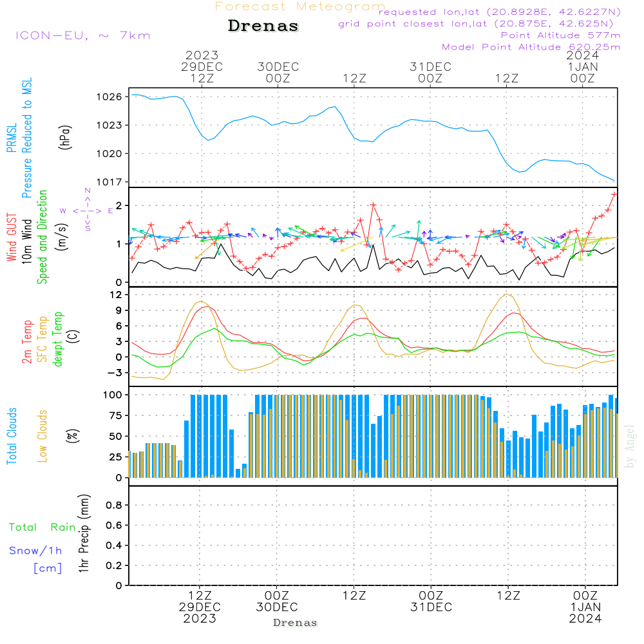Click the grid point closest lon,lat text
Screen dimensions: 644x644
476,24
